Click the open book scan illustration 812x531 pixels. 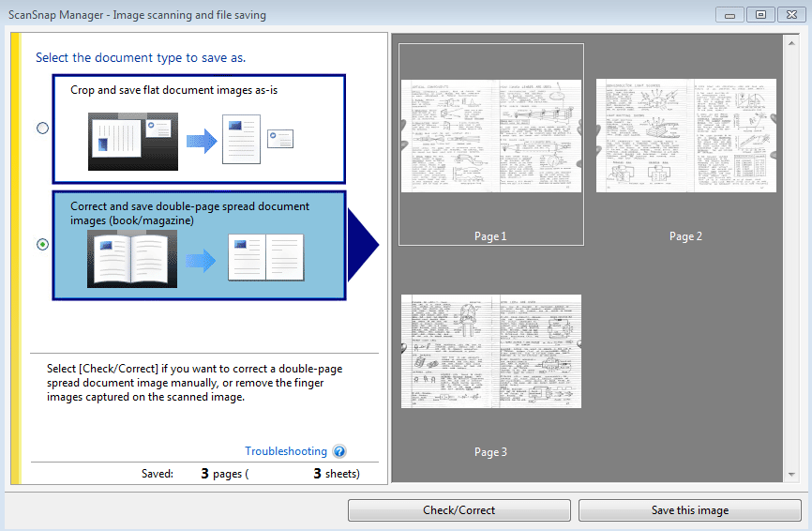(x=132, y=258)
